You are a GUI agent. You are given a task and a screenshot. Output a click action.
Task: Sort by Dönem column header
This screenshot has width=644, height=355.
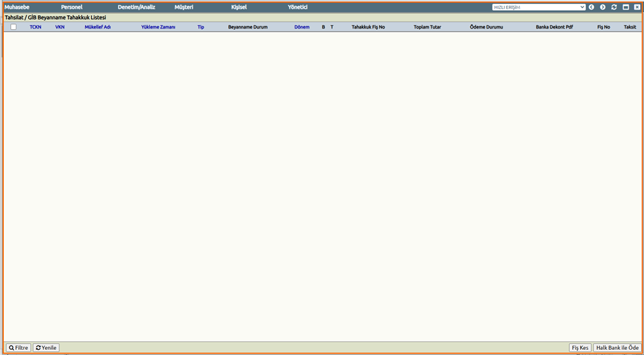point(302,27)
